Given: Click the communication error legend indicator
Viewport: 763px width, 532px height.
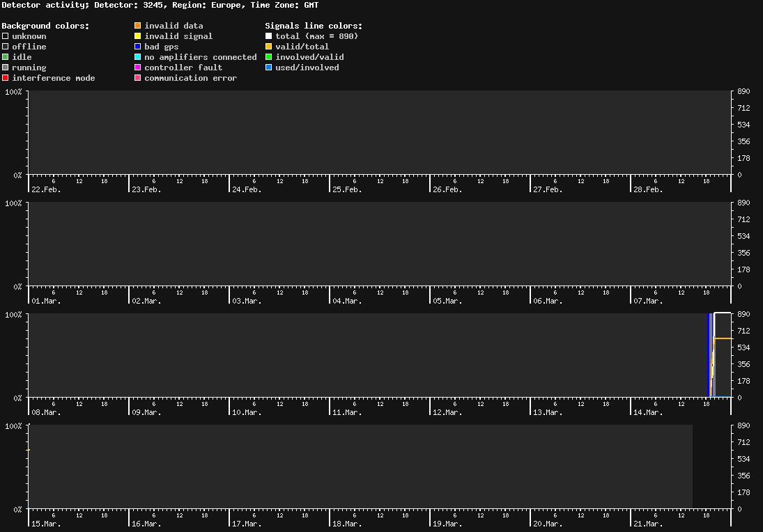Looking at the screenshot, I should click(x=138, y=77).
